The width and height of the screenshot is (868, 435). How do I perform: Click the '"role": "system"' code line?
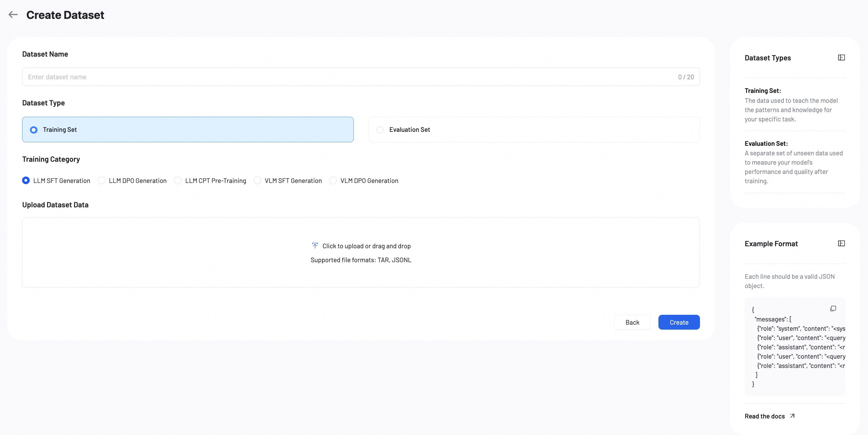801,328
